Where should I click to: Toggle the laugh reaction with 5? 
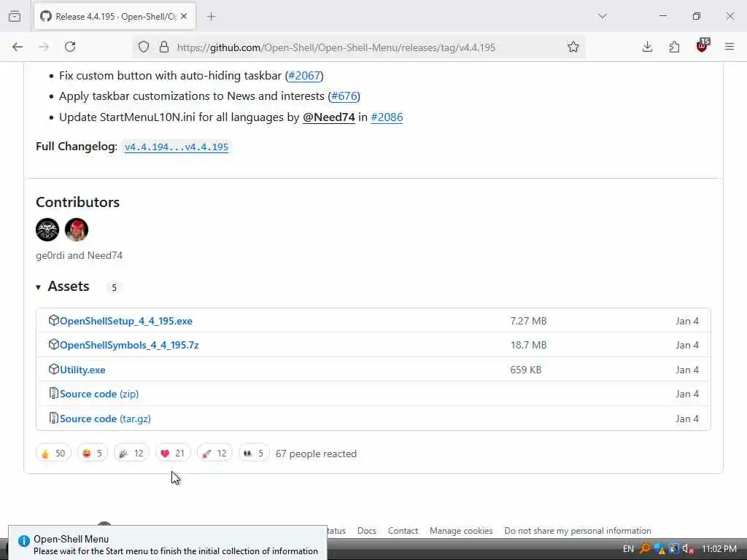pyautogui.click(x=92, y=454)
